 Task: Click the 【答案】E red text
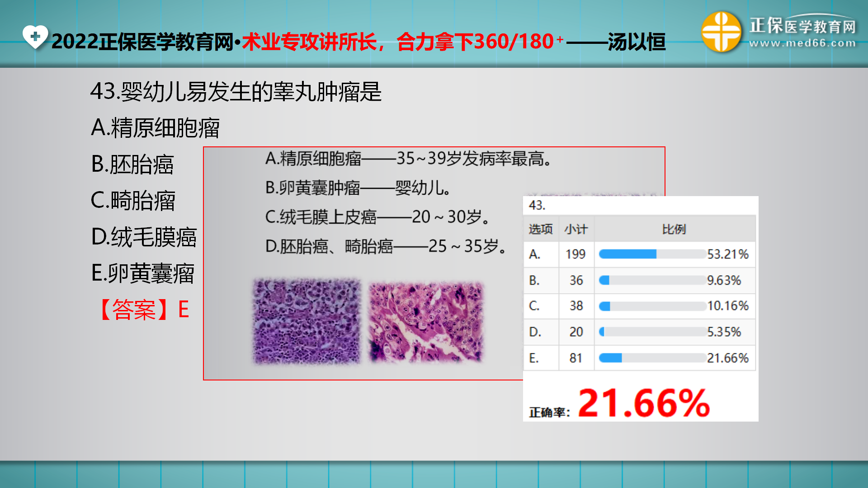point(145,309)
